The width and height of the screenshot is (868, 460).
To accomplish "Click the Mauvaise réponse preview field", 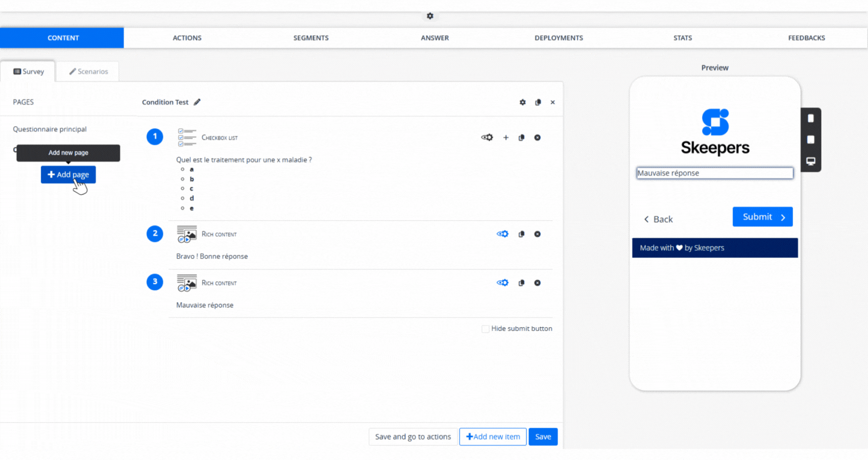I will 714,173.
